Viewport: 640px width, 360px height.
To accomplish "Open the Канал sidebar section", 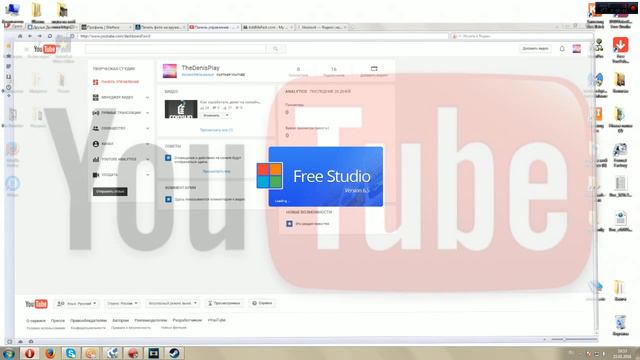I will tap(103, 144).
